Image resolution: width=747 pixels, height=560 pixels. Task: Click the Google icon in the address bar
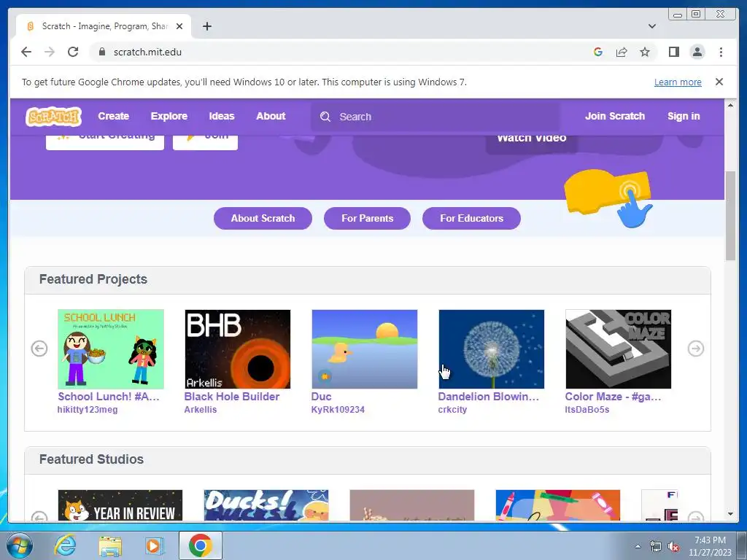point(598,52)
